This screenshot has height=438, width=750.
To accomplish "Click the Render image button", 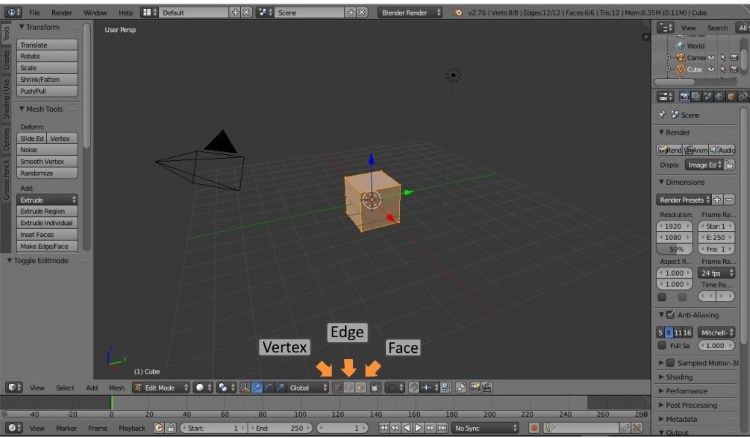I will click(x=670, y=149).
